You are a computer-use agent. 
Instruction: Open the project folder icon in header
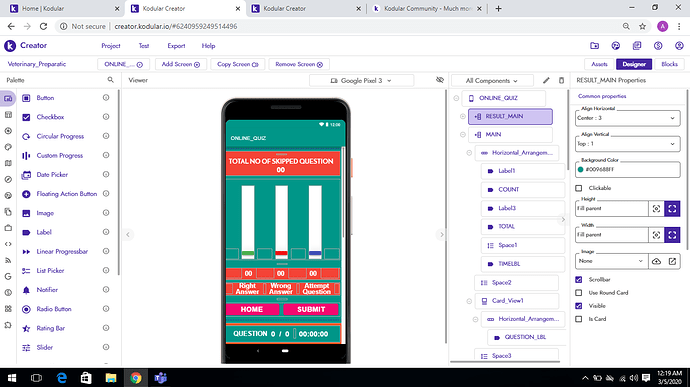(595, 45)
